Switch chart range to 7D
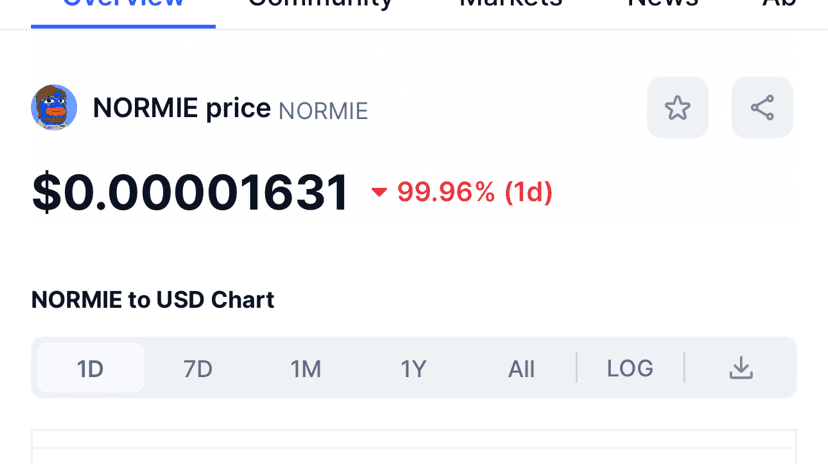The image size is (828, 464). coord(198,368)
